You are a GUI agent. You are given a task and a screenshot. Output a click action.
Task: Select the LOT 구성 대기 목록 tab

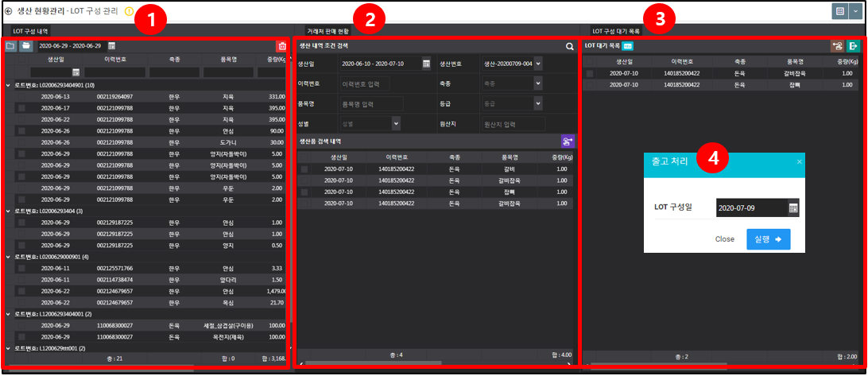[616, 32]
